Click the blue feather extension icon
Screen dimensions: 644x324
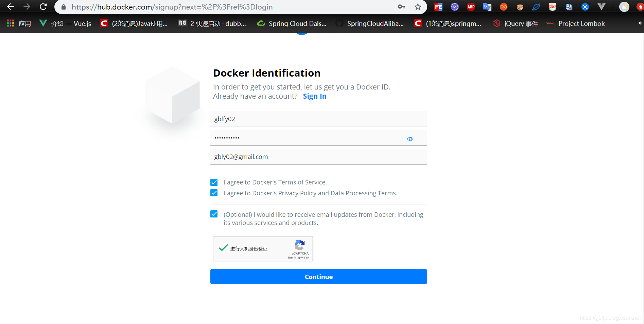tap(536, 7)
